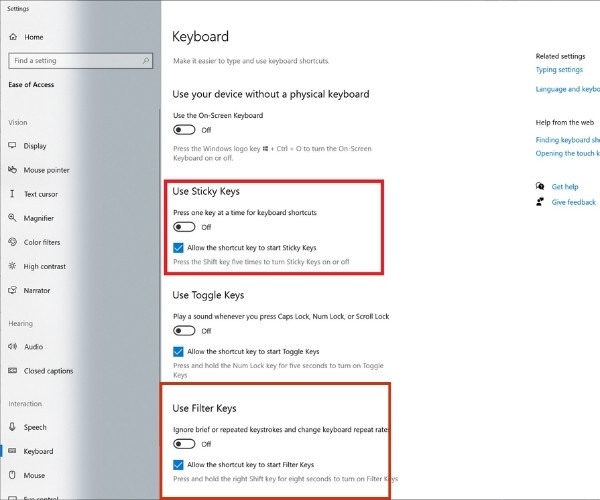
Task: Open the Magnifier icon in sidebar
Action: pos(12,218)
